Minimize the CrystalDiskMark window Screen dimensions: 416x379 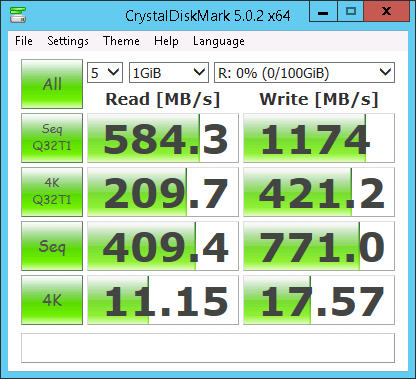point(323,11)
